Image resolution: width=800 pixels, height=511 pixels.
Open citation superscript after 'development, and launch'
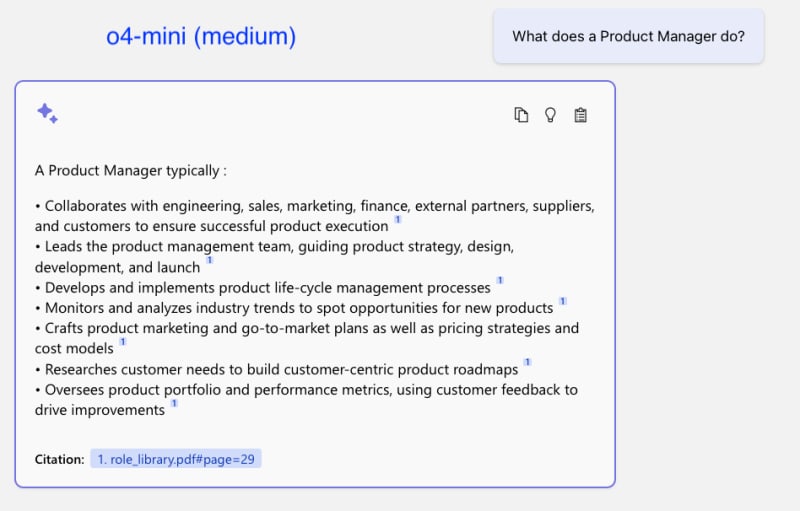[210, 260]
